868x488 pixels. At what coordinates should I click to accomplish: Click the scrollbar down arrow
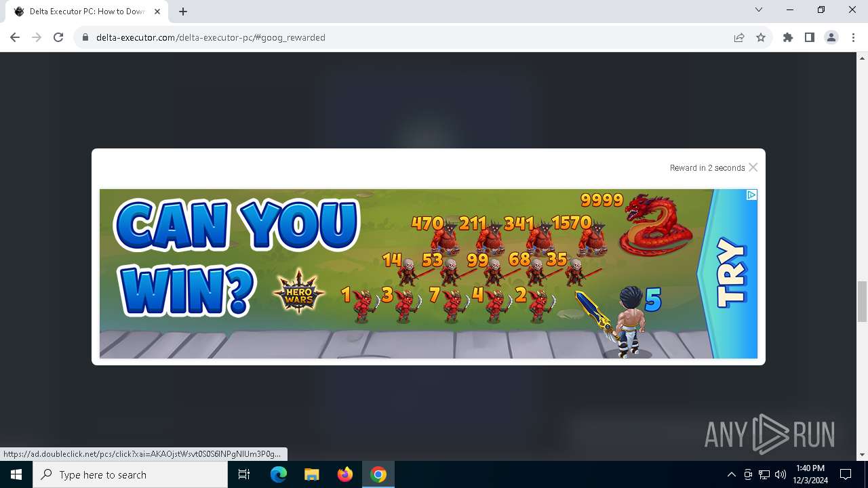tap(863, 455)
